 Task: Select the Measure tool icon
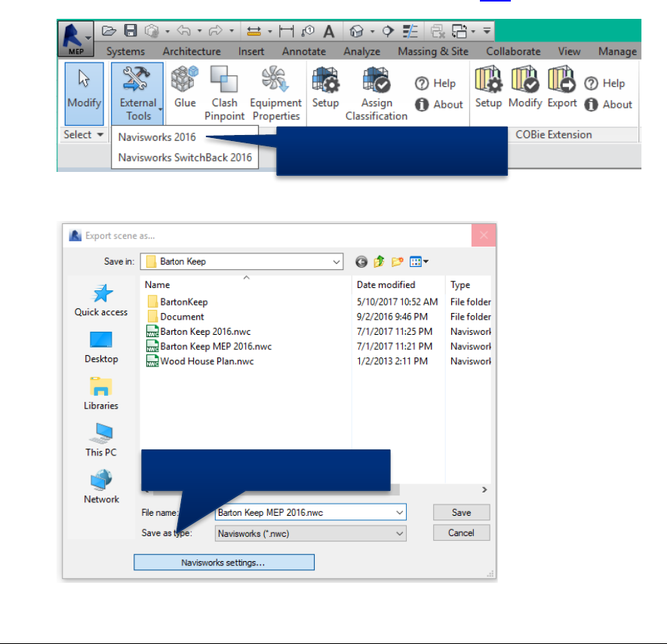[x=254, y=31]
